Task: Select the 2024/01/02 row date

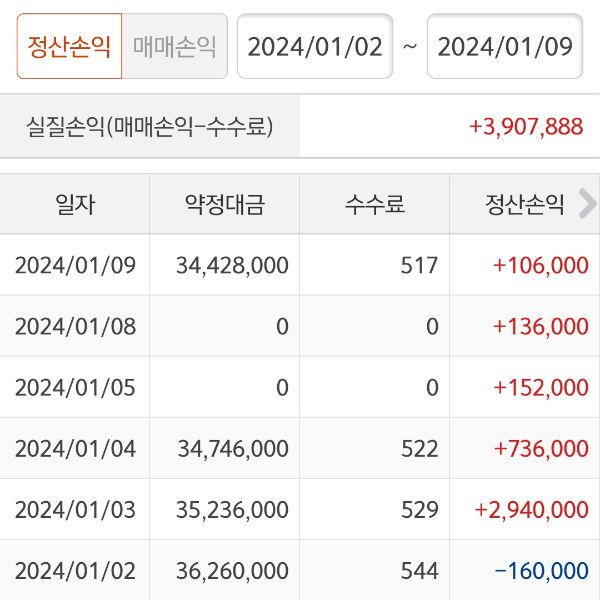Action: tap(75, 571)
